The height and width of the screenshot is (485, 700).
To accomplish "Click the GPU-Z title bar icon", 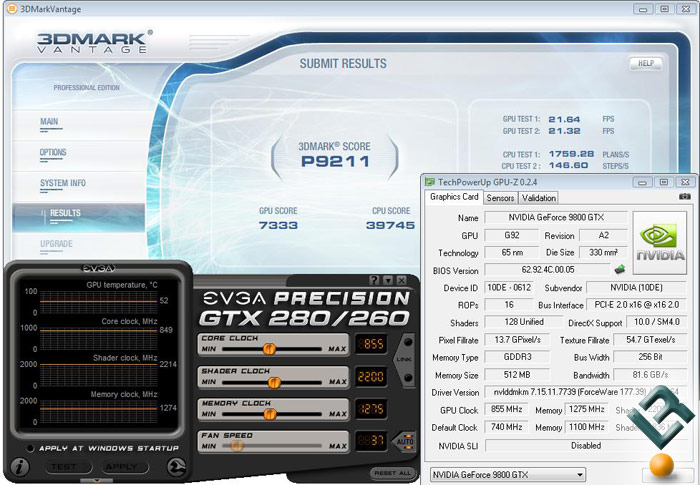I will [x=429, y=182].
